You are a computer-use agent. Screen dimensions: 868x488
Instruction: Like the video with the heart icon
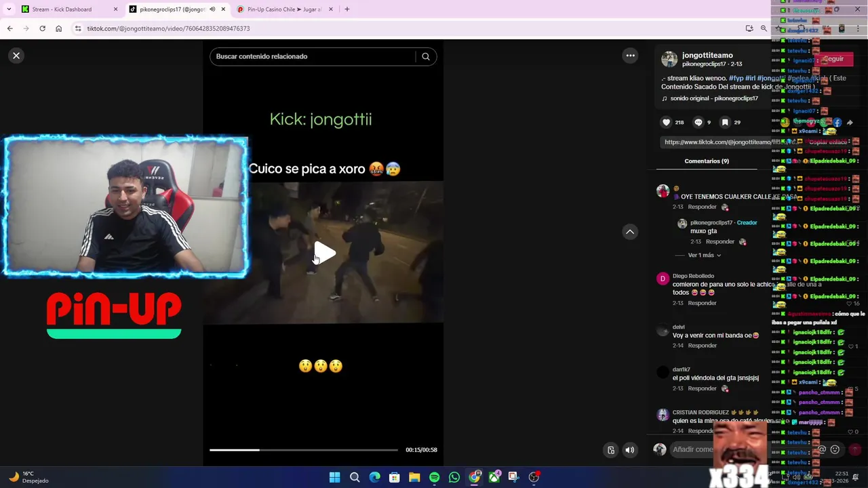(667, 122)
